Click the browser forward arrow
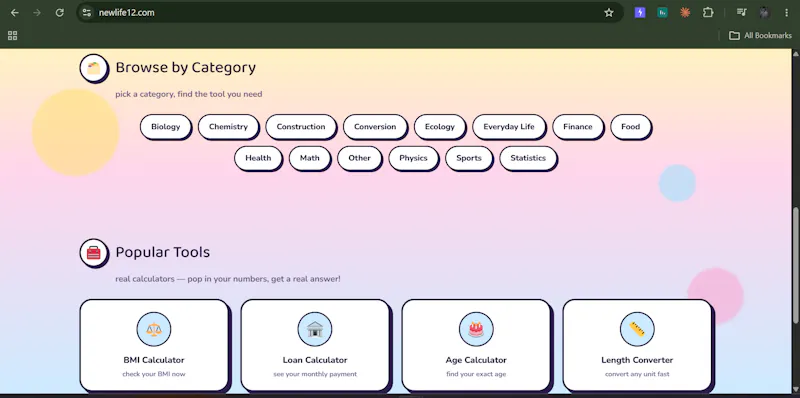Image resolution: width=800 pixels, height=398 pixels. coord(37,13)
